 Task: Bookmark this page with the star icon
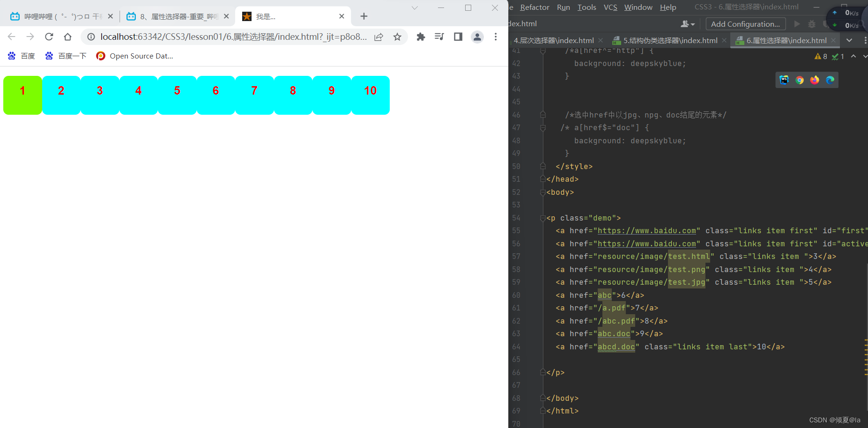397,37
